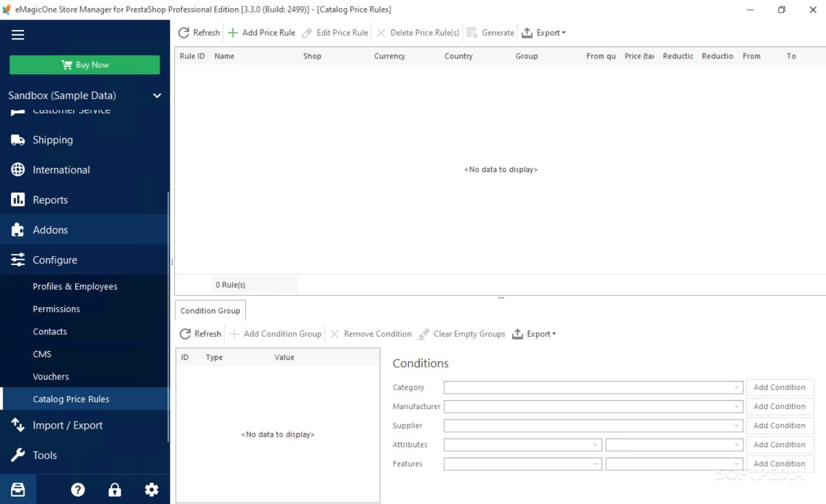The width and height of the screenshot is (826, 504).
Task: Sort by Rule ID column header
Action: pos(192,56)
